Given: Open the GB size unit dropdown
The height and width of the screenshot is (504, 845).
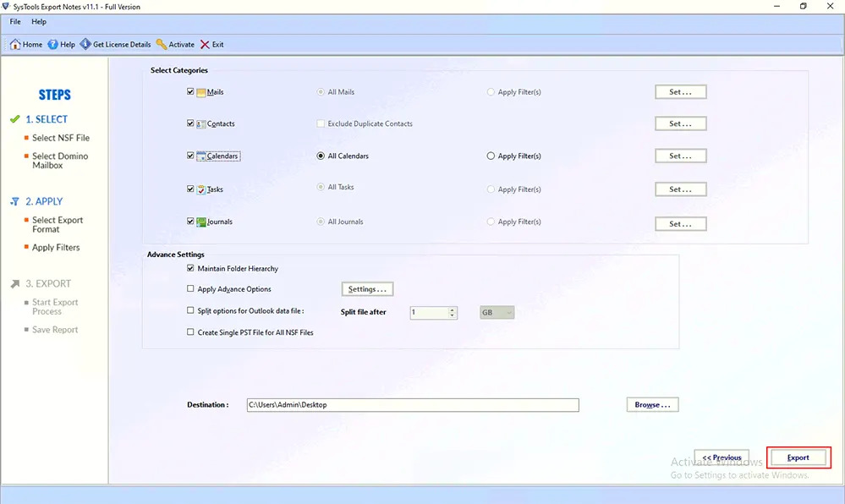Looking at the screenshot, I should [x=497, y=313].
